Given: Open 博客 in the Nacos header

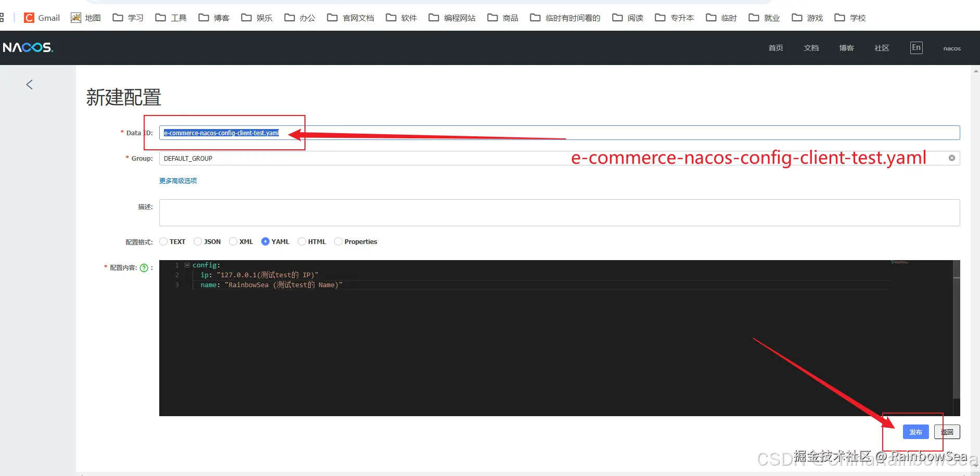Looking at the screenshot, I should tap(846, 48).
